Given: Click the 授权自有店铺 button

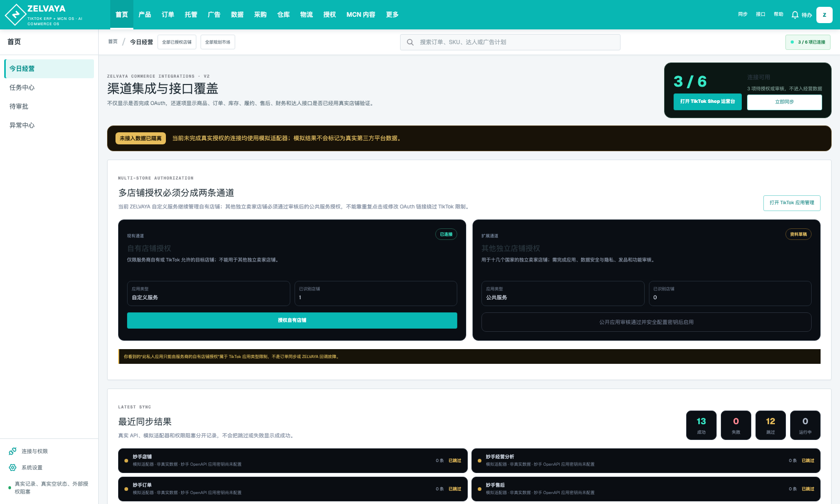Looking at the screenshot, I should [292, 320].
